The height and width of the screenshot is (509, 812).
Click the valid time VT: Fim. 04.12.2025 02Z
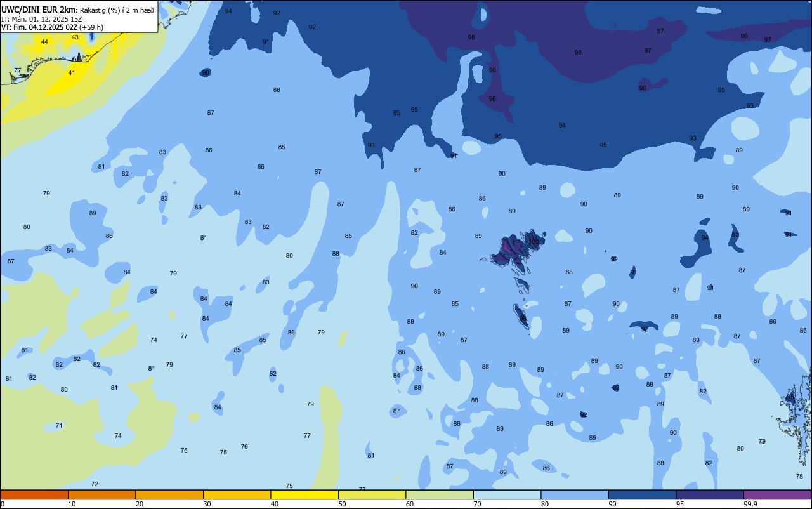pos(39,27)
